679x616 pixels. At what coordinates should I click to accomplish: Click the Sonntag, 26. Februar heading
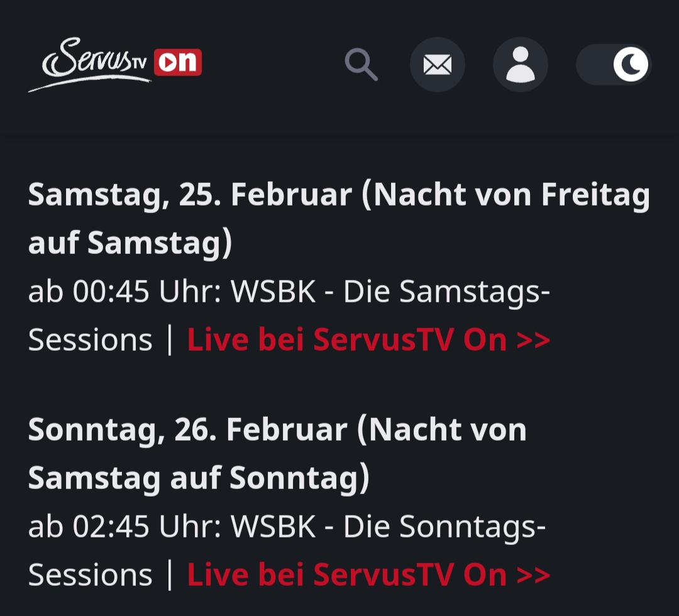(187, 431)
